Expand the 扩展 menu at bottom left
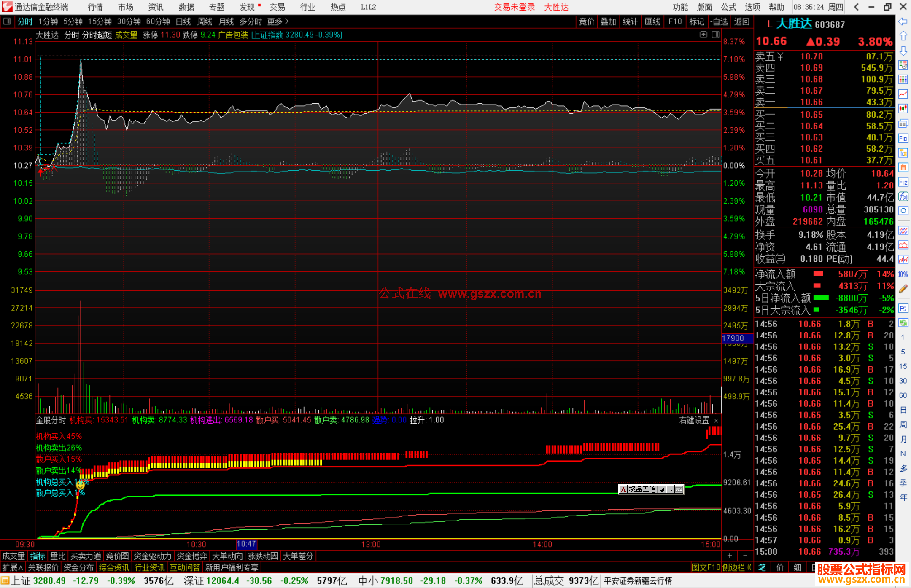Screen dimensions: 911x588 13,567
